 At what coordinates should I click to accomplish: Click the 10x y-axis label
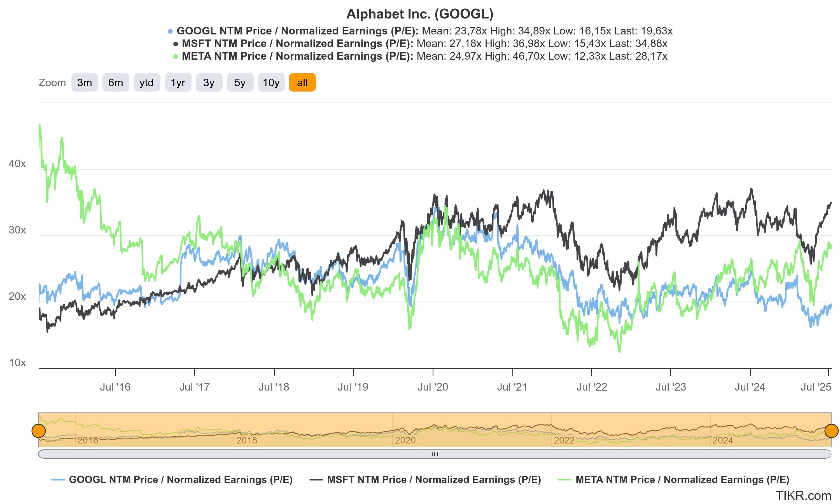[x=17, y=363]
